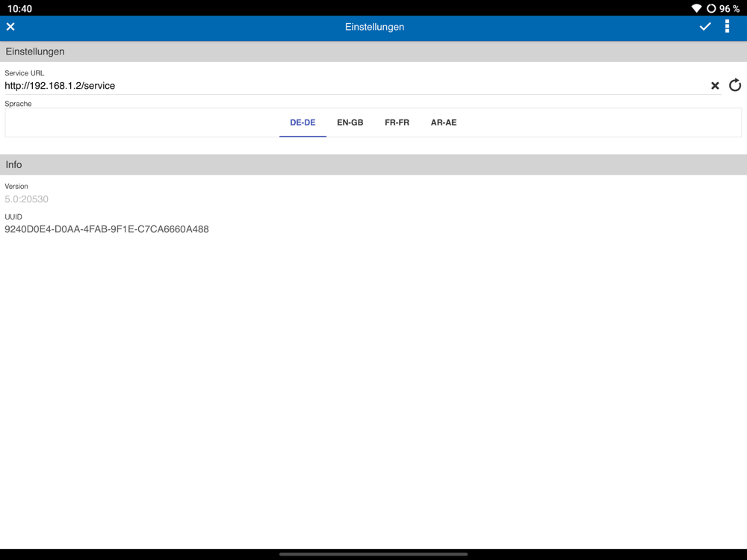This screenshot has height=560, width=747.
Task: Close the Einstellungen screen with the X icon
Action: point(10,27)
